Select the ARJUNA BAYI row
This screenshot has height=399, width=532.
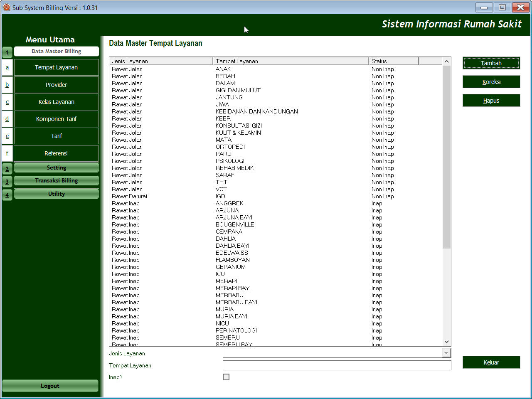click(x=276, y=217)
